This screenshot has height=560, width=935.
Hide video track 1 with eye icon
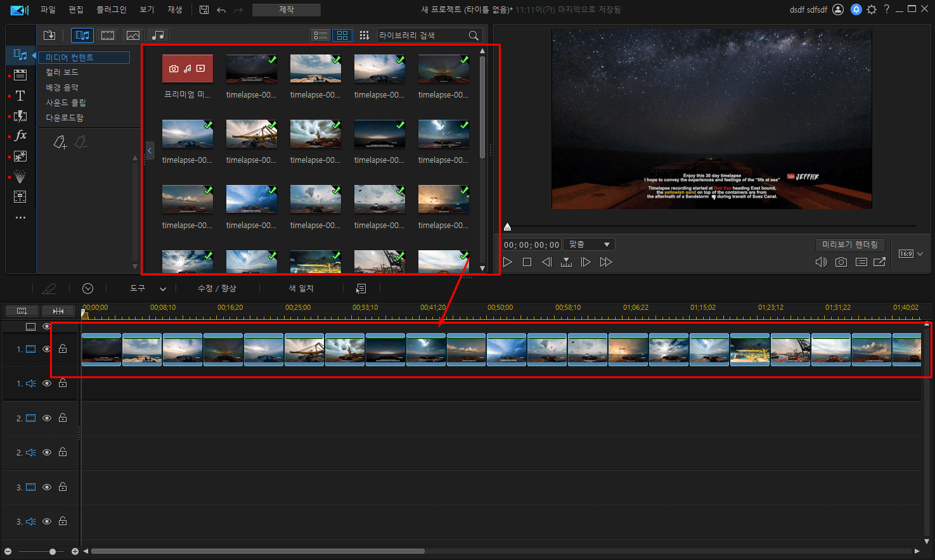[47, 349]
